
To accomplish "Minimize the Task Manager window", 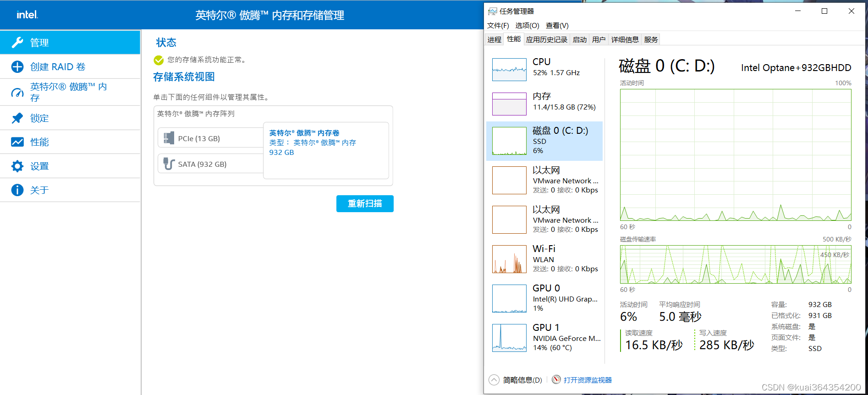I will tap(798, 11).
